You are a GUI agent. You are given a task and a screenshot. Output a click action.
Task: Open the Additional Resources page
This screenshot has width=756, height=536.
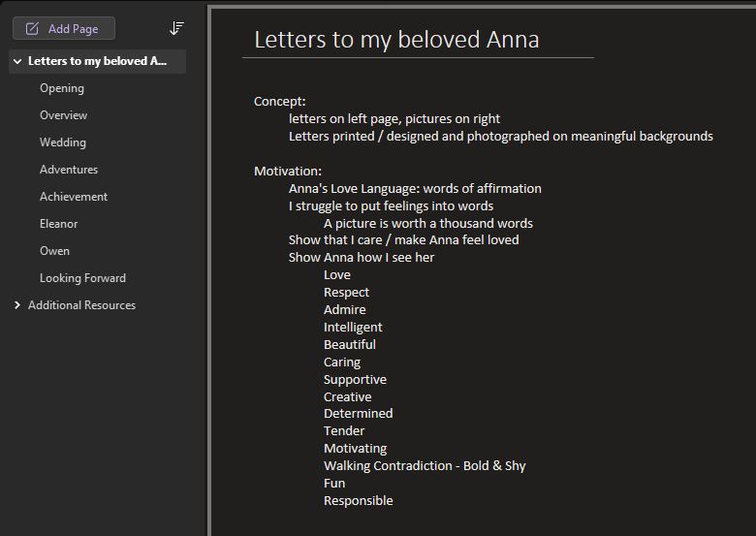tap(81, 305)
